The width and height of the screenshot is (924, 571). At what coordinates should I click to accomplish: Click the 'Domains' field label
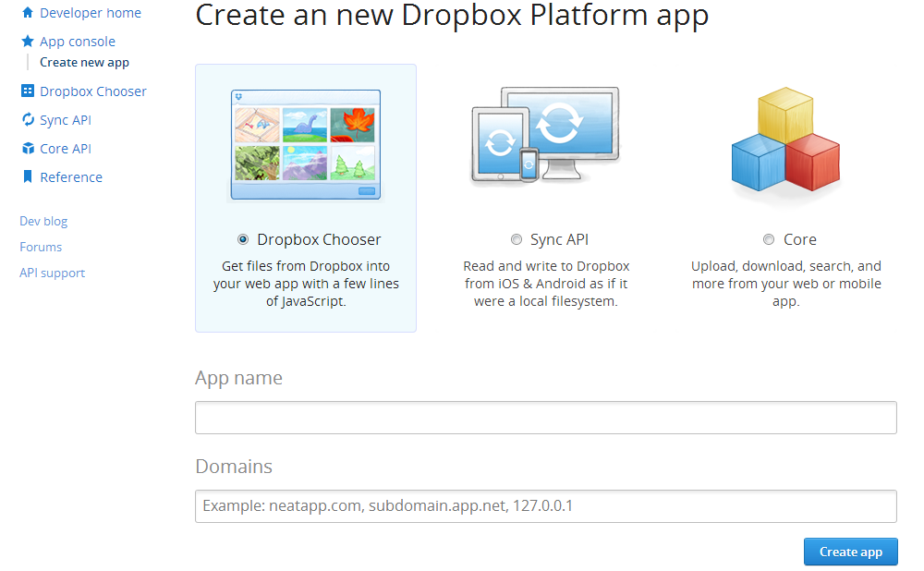[234, 467]
